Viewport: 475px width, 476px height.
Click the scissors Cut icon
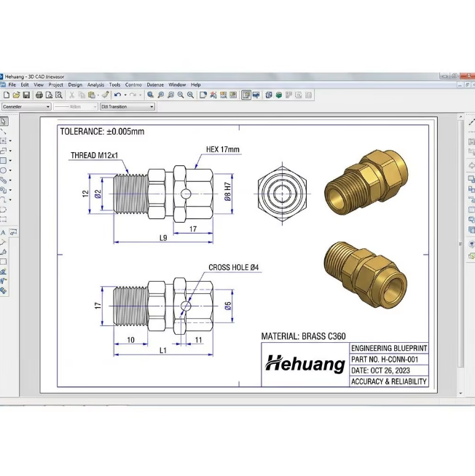tap(71, 95)
